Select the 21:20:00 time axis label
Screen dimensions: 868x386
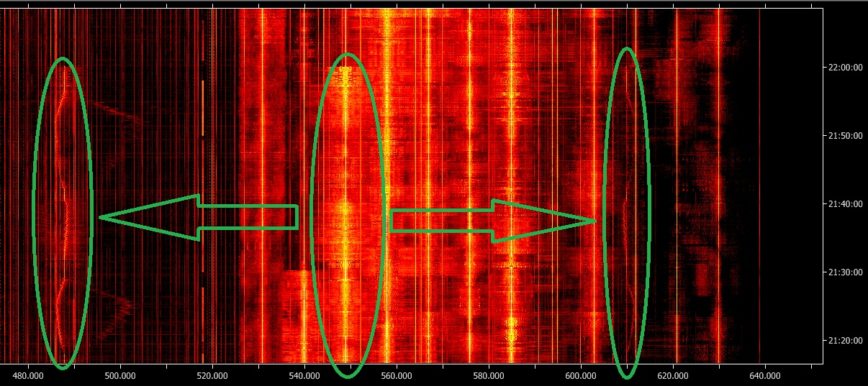coord(846,340)
